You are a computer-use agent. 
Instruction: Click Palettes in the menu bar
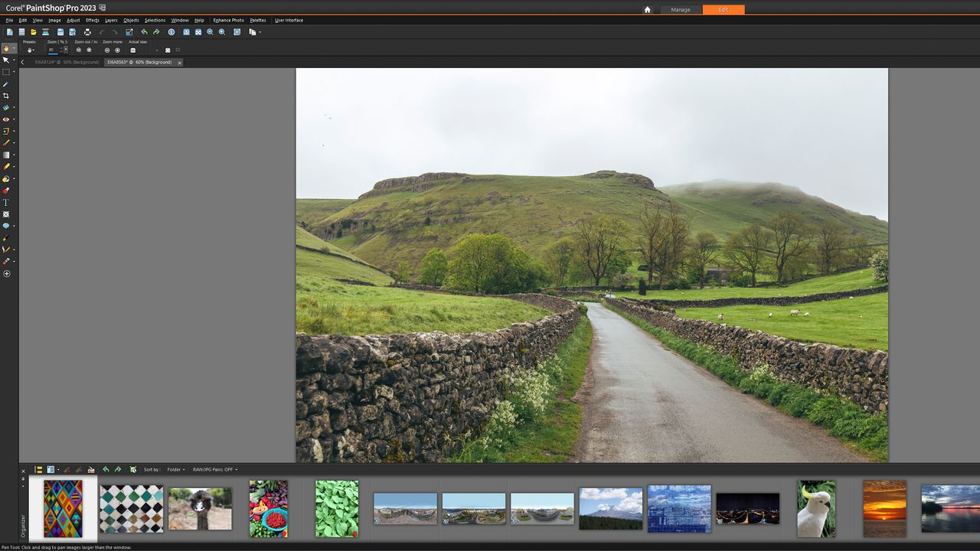[258, 20]
